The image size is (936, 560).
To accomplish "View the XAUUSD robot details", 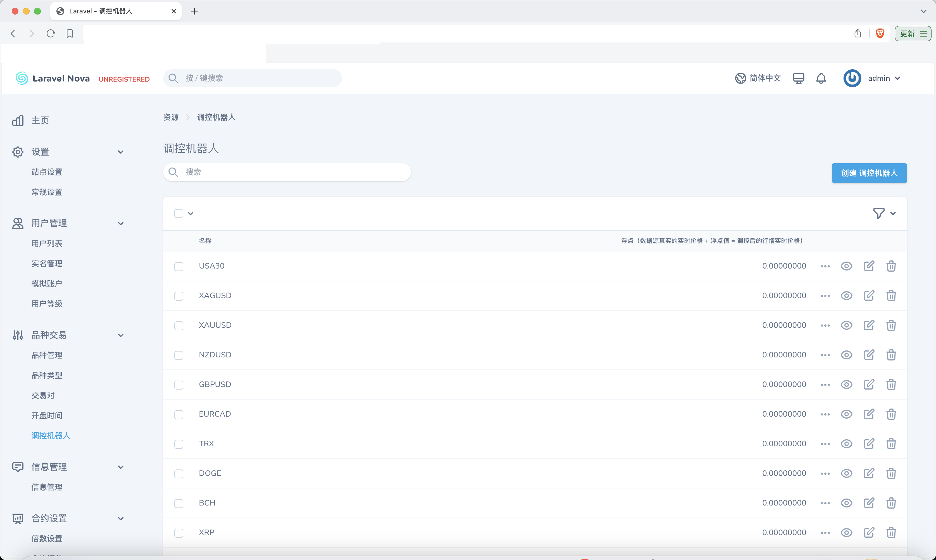I will [846, 325].
